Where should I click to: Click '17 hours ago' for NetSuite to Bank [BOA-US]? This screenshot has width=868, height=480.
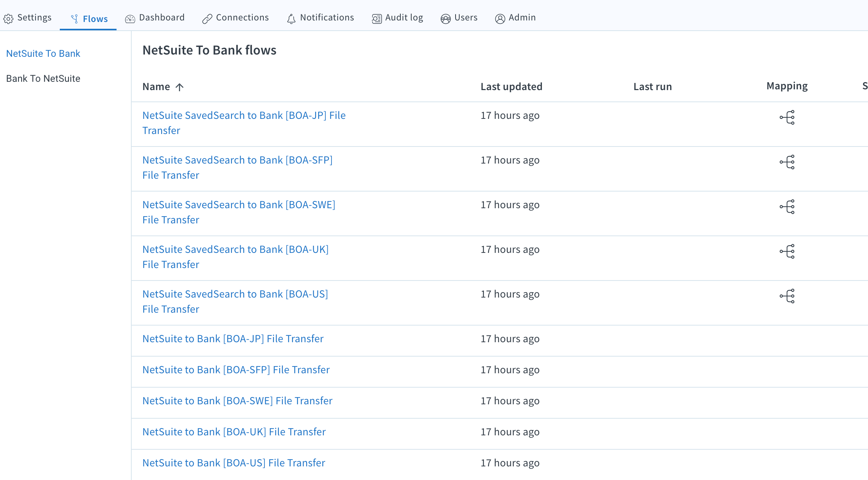(510, 463)
